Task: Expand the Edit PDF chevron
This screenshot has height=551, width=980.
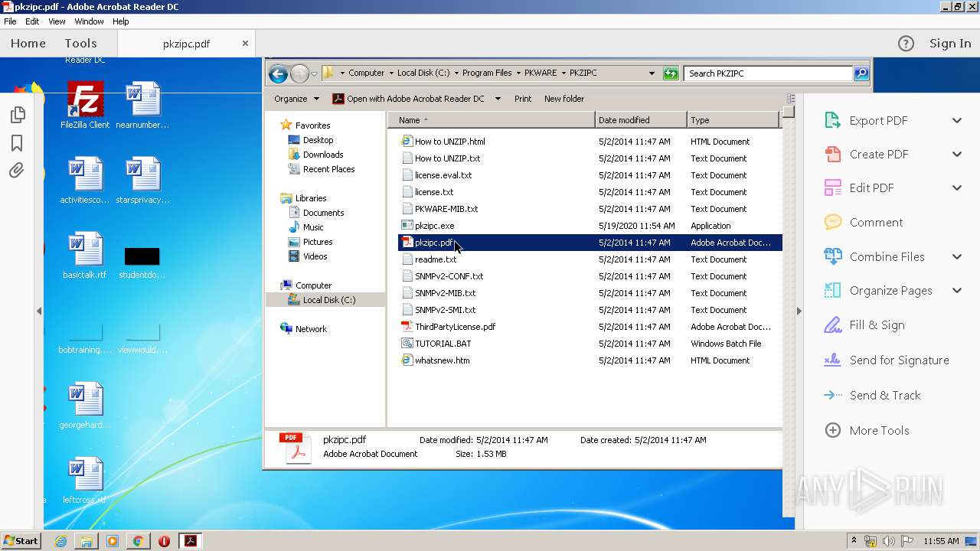Action: coord(957,187)
